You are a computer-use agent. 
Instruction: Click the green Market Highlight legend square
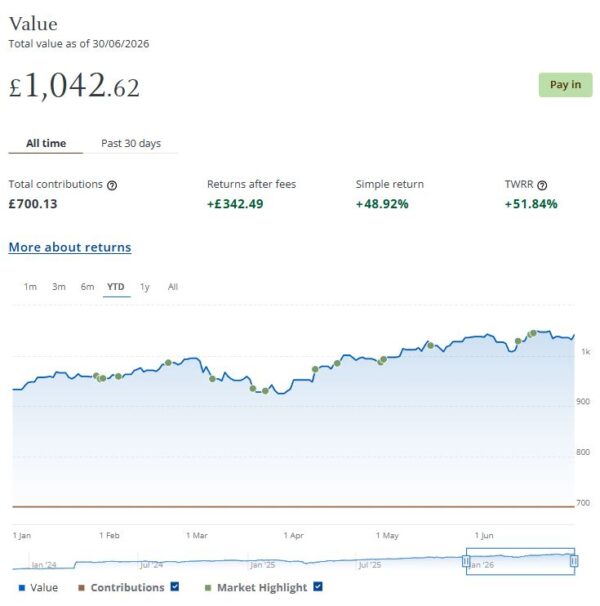coord(208,588)
